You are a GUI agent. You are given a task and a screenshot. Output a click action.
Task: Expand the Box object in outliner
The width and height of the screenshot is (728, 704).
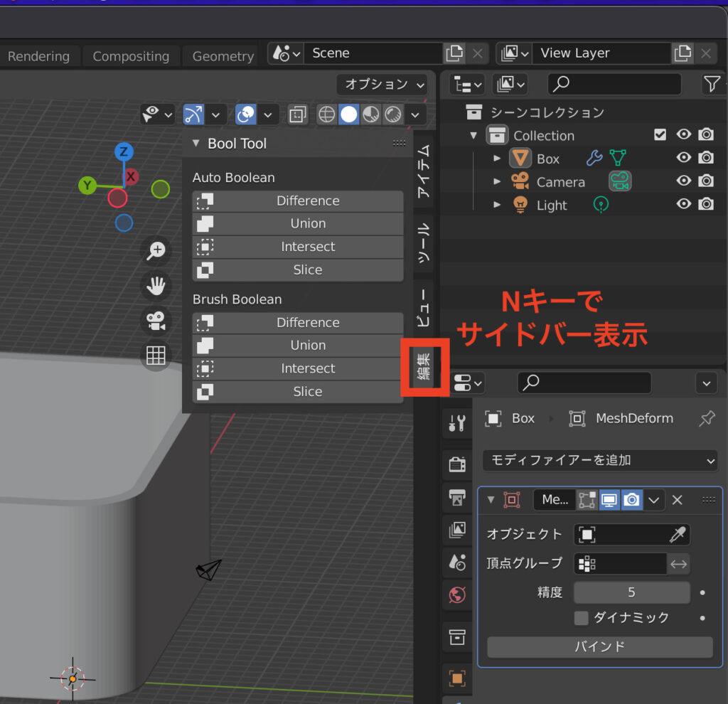pos(496,158)
